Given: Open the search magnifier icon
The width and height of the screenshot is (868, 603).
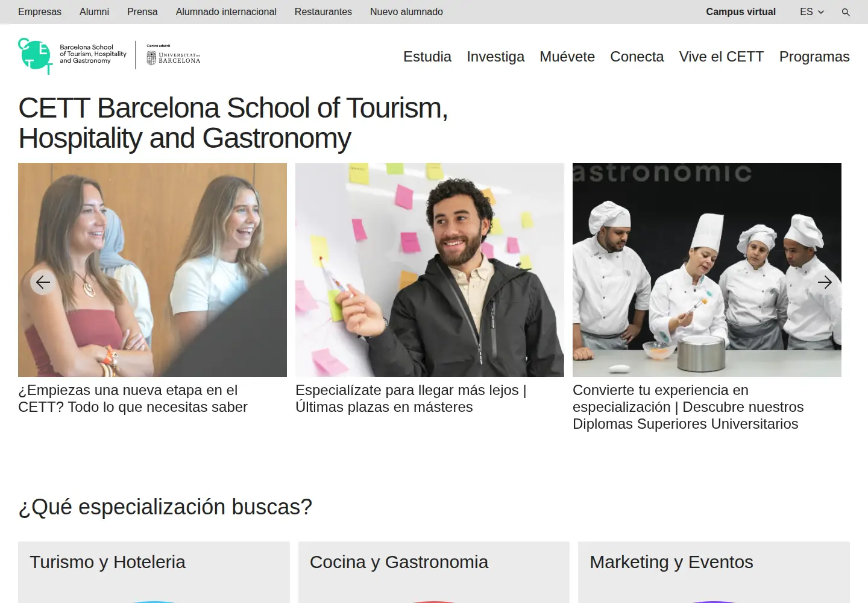Looking at the screenshot, I should pos(846,12).
